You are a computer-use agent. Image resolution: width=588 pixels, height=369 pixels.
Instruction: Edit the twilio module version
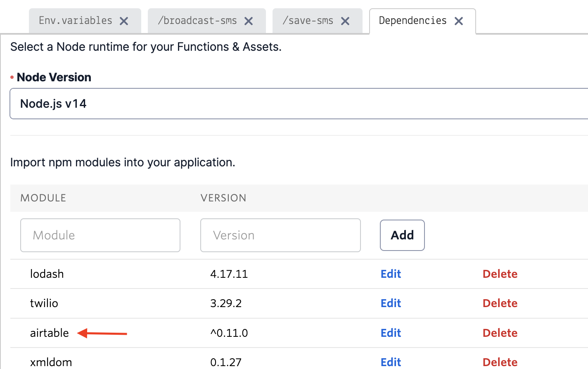(391, 303)
